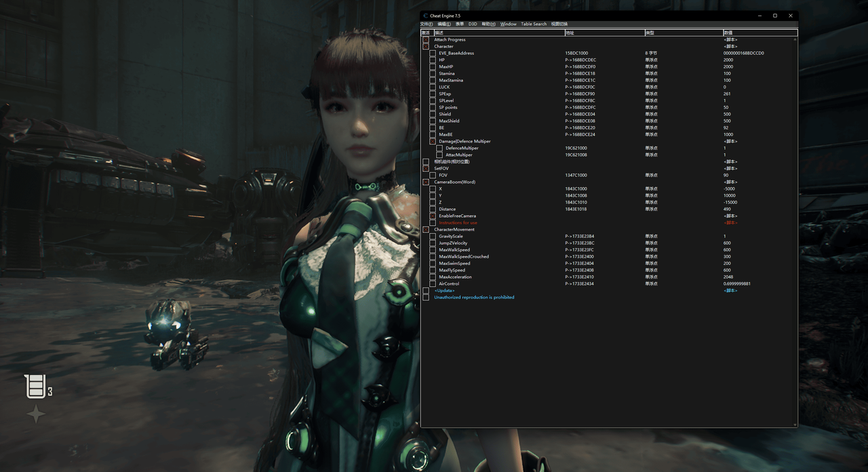This screenshot has height=472, width=868.
Task: Check the SP points entry checkbox
Action: (x=433, y=107)
